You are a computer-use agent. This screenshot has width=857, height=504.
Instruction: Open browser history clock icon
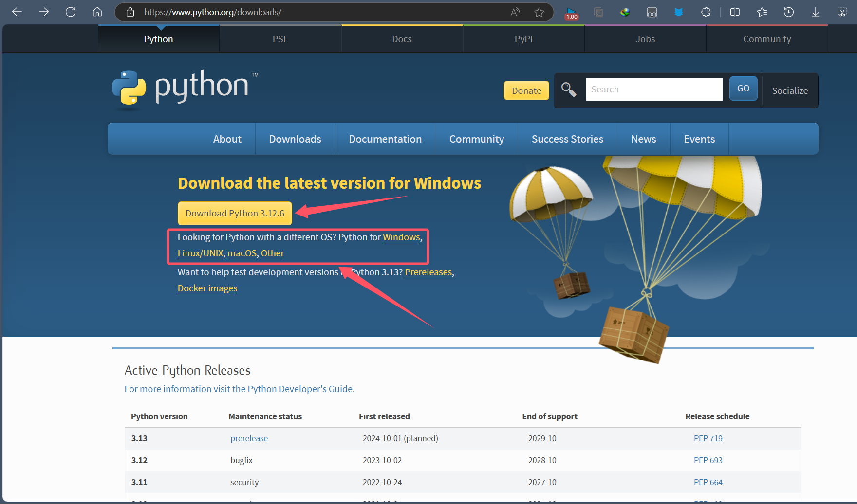[x=788, y=12]
